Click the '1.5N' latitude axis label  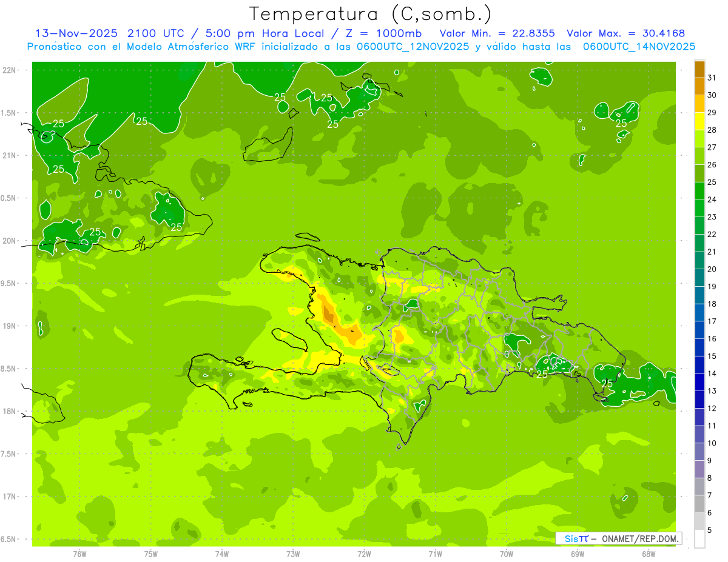8,113
